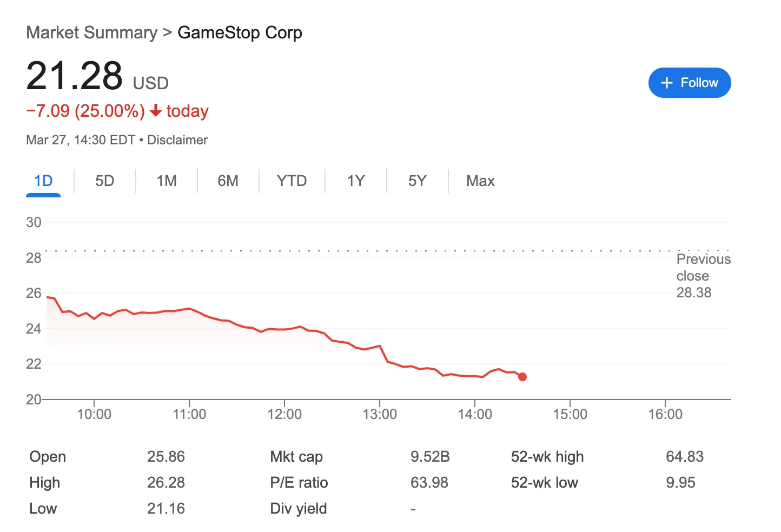
Task: Open the Disclaimer link
Action: (x=177, y=139)
